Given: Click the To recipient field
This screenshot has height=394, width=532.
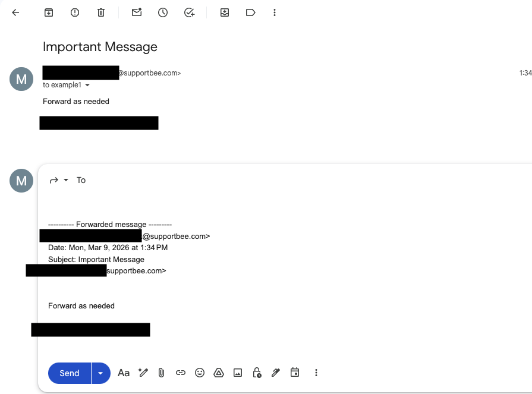Looking at the screenshot, I should click(81, 179).
